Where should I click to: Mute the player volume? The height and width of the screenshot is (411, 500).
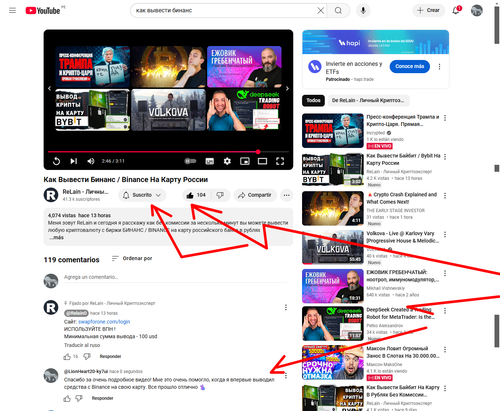coord(91,161)
